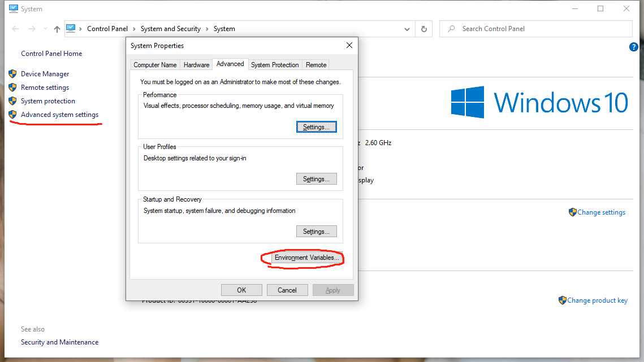Viewport: 644px width, 362px height.
Task: Click Change product key link
Action: [x=597, y=300]
